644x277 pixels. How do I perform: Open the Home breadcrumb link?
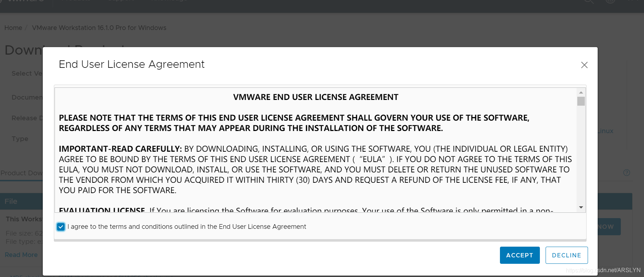click(13, 28)
